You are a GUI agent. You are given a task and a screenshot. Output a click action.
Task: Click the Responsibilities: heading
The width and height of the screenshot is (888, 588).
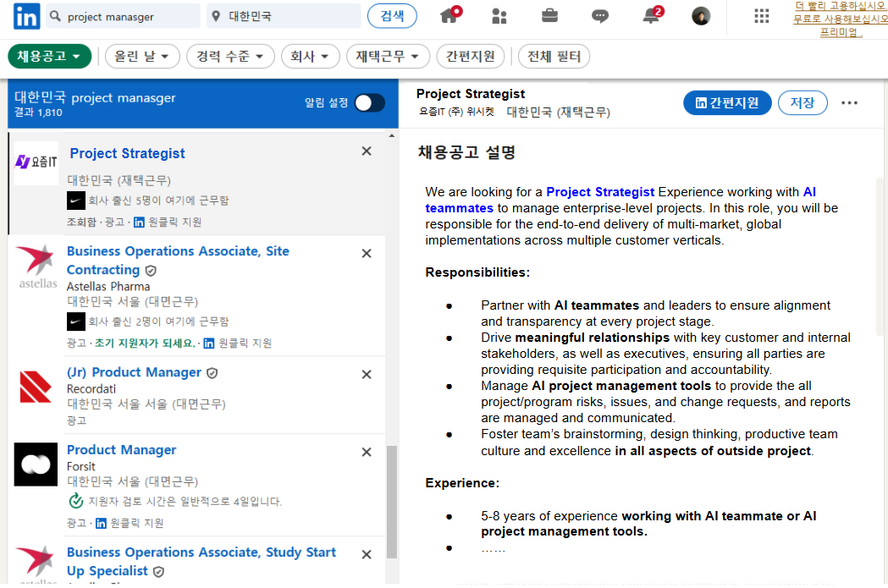pos(477,272)
